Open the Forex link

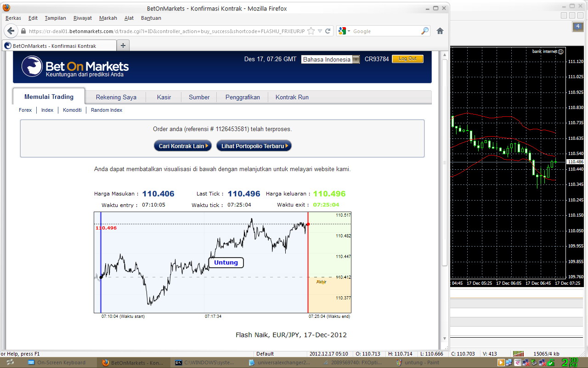pyautogui.click(x=25, y=110)
